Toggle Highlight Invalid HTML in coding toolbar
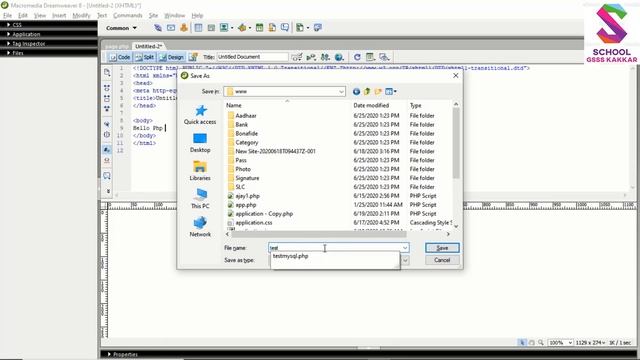The height and width of the screenshot is (360, 640). point(107,160)
